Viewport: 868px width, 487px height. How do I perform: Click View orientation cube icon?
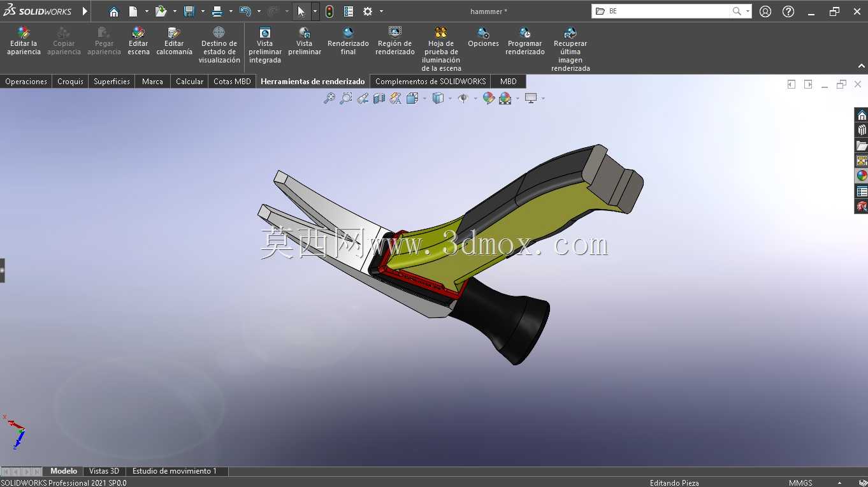tap(412, 98)
